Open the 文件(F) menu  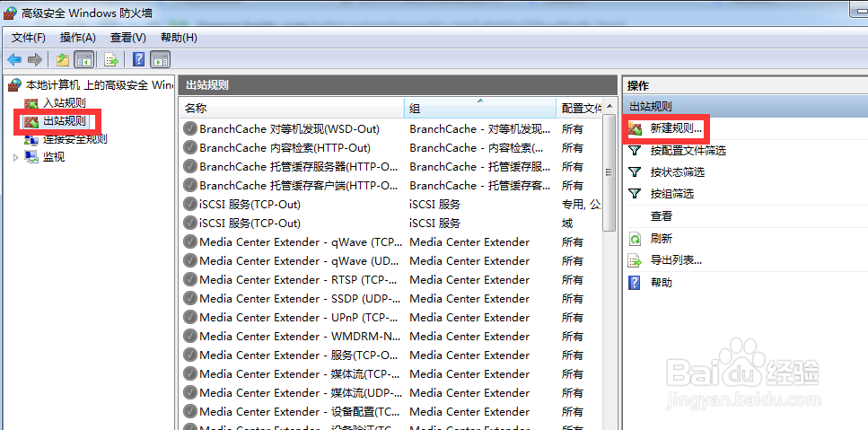click(x=29, y=37)
